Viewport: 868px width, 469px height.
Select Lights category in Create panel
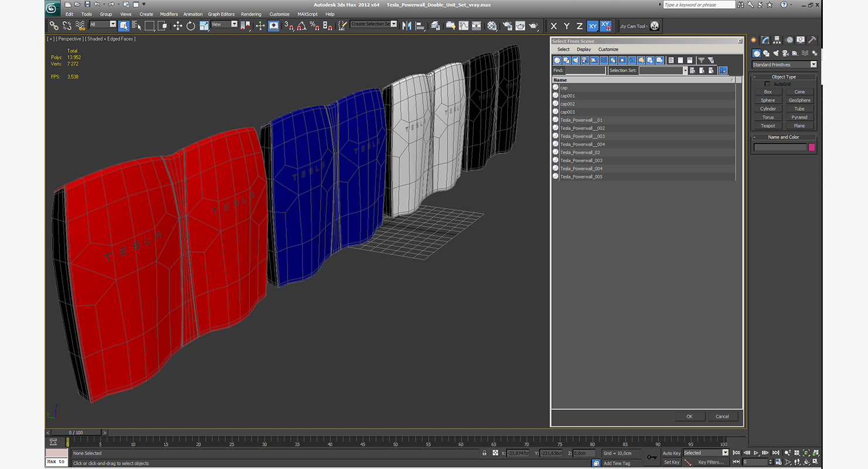(776, 53)
